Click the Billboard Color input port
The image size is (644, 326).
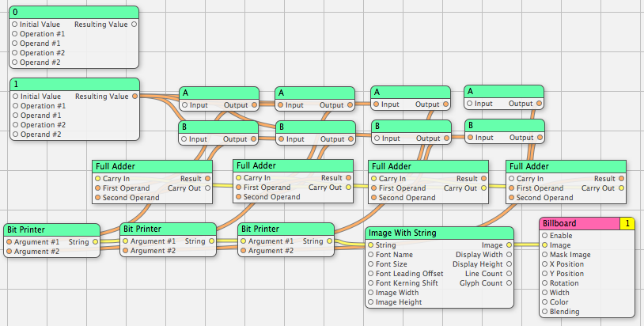[x=544, y=302]
